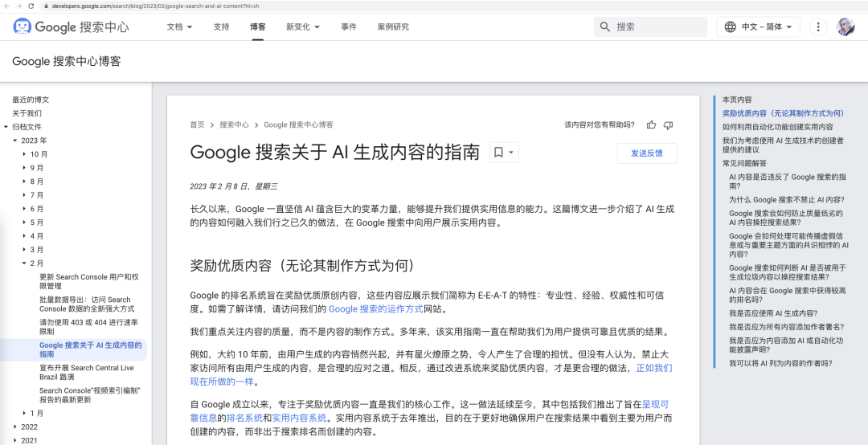
Task: Click the Google 搜索中心 logo icon
Action: [x=23, y=27]
